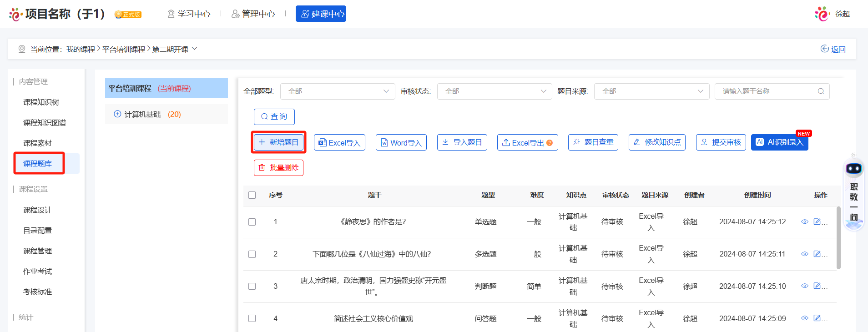
Task: Click the help question icon on Excel导出
Action: (550, 143)
